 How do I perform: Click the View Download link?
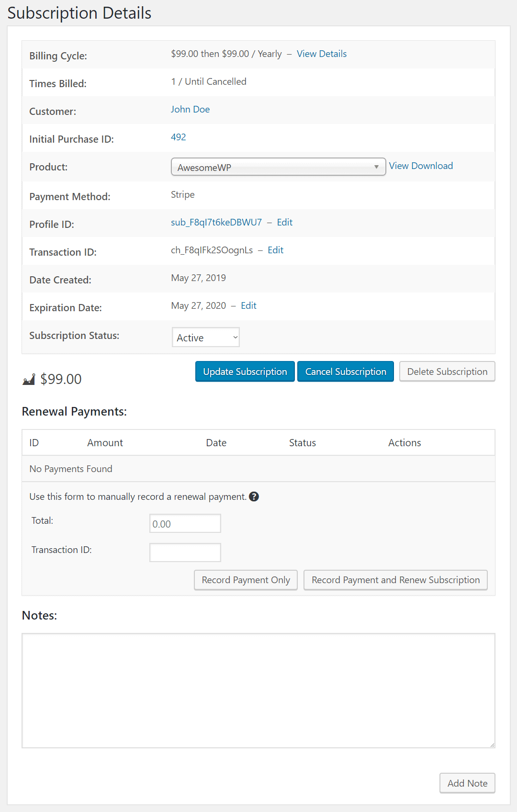click(420, 166)
